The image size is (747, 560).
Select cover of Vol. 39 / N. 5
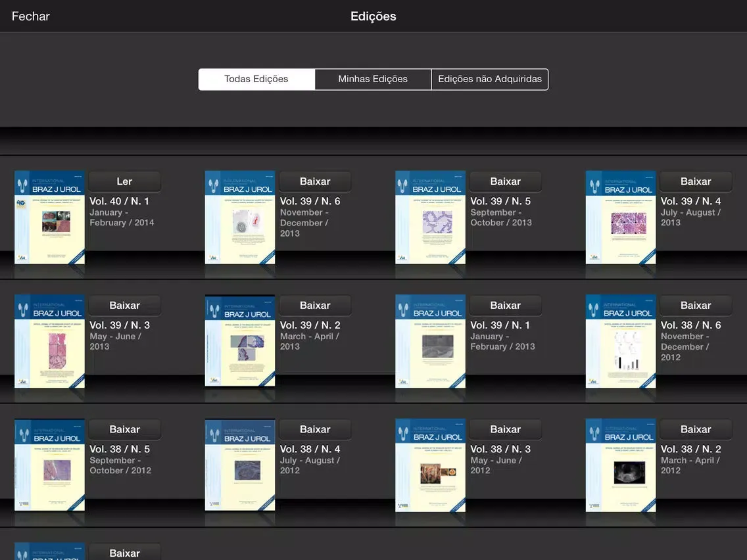coord(430,217)
